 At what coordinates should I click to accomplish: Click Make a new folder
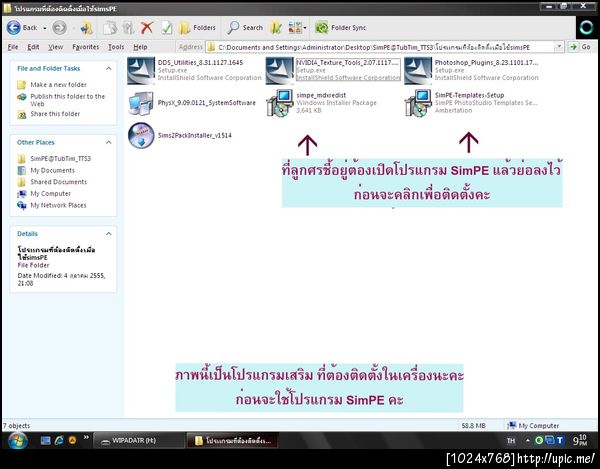coord(58,85)
